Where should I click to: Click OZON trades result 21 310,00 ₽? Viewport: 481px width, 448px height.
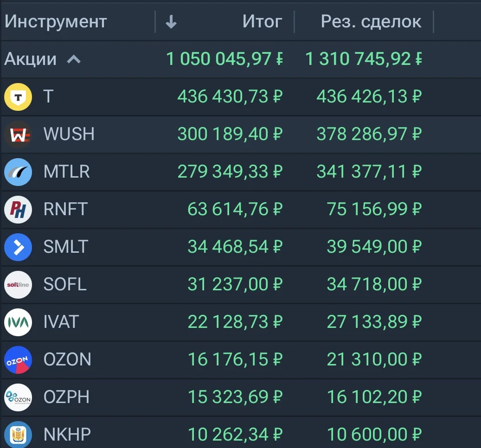[374, 359]
